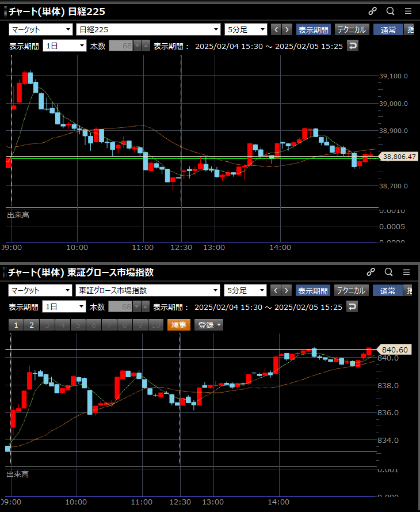420x512 pixels.
Task: Click チャート(単体) 東証グロース市場指数 title
Action: [x=81, y=272]
